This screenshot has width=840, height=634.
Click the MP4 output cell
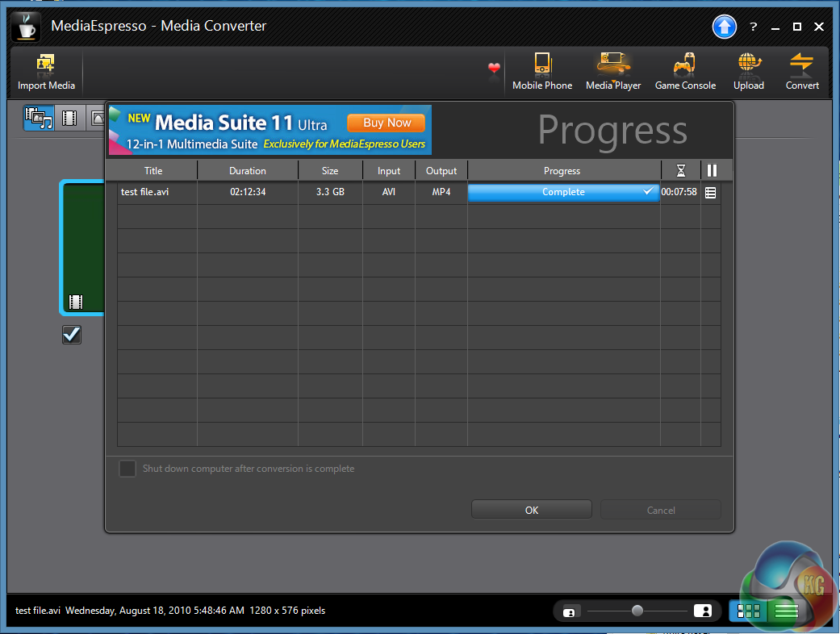point(441,192)
